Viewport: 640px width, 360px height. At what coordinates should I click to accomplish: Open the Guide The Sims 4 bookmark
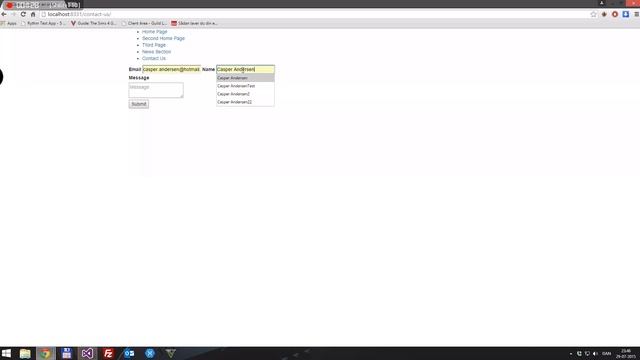coord(93,23)
